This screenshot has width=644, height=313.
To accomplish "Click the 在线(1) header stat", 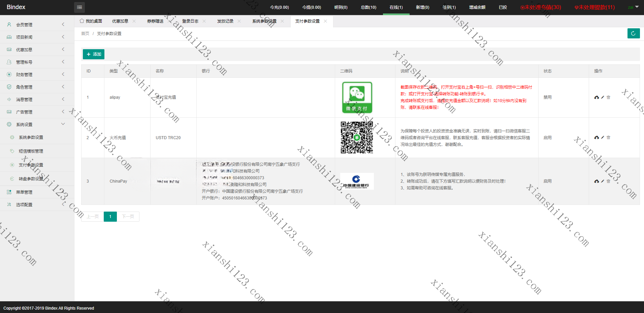I will (396, 7).
